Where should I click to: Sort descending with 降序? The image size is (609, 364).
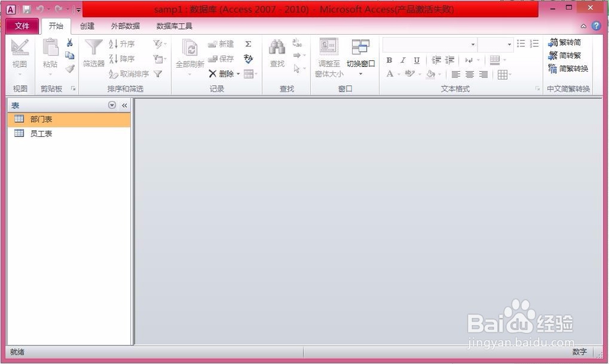[122, 58]
